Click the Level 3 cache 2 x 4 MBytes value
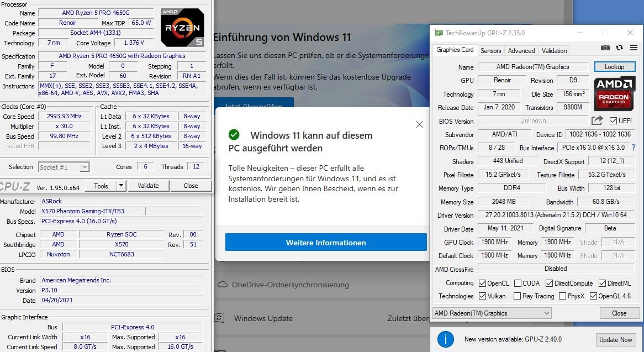This screenshot has height=352, width=644. 151,146
